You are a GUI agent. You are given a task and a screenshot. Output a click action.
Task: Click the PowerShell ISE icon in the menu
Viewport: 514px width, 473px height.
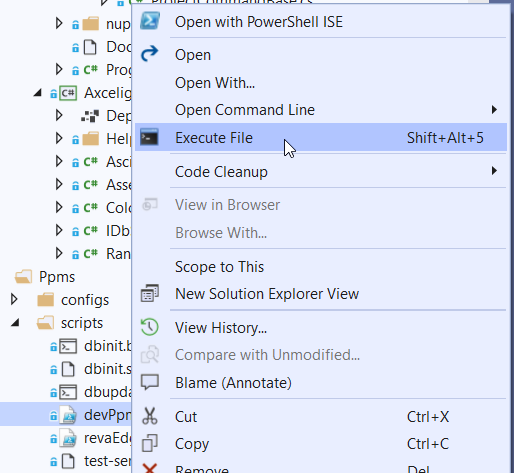[150, 21]
